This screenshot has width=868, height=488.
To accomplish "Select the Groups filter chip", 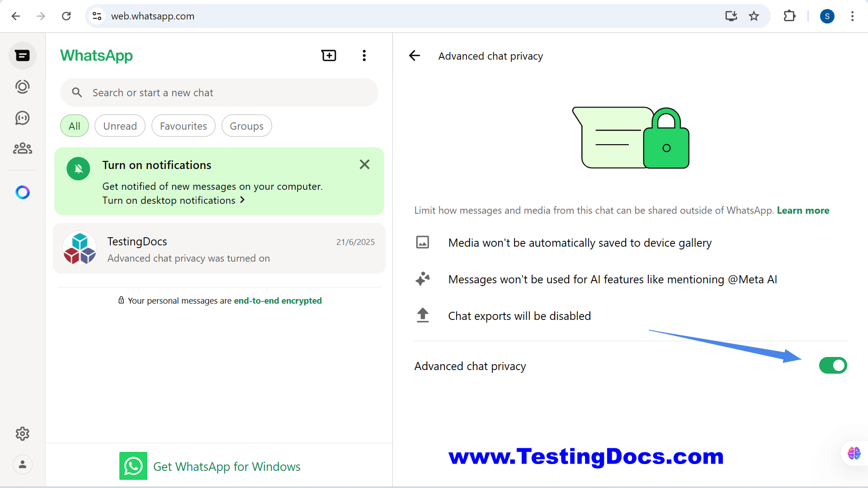I will pos(246,126).
